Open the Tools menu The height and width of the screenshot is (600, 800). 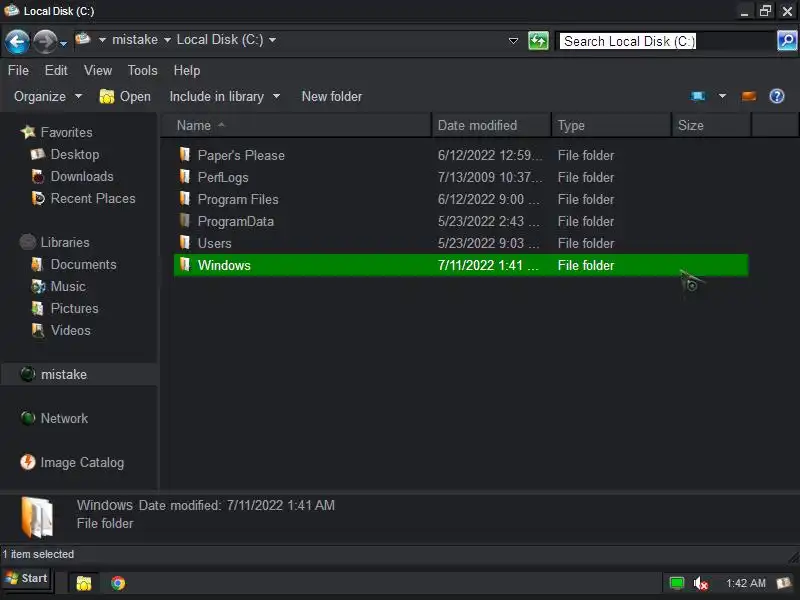click(x=142, y=70)
